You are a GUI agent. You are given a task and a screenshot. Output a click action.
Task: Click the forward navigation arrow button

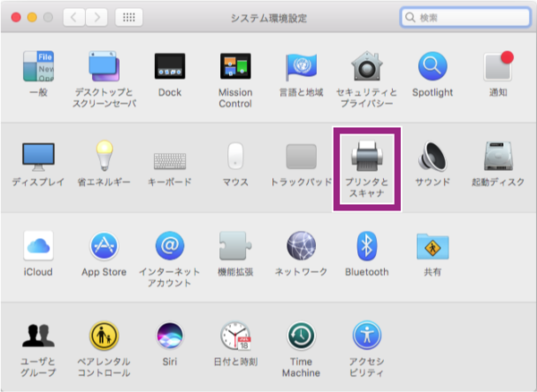(x=97, y=17)
